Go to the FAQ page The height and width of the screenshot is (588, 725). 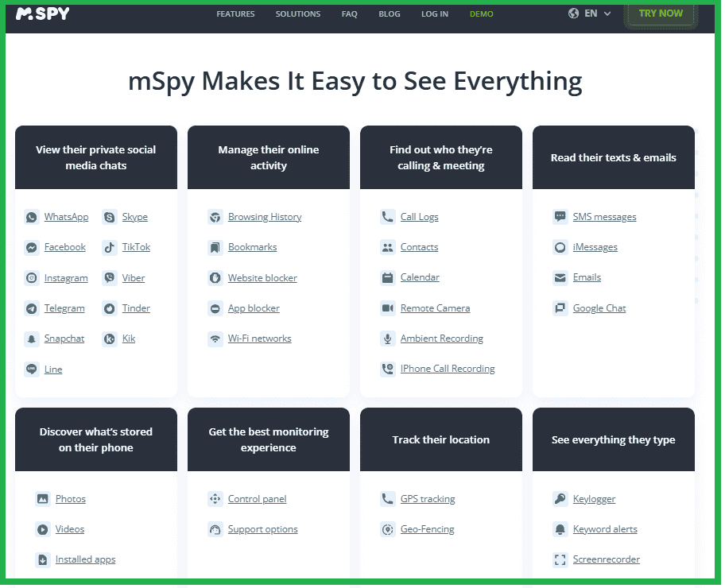pyautogui.click(x=349, y=14)
